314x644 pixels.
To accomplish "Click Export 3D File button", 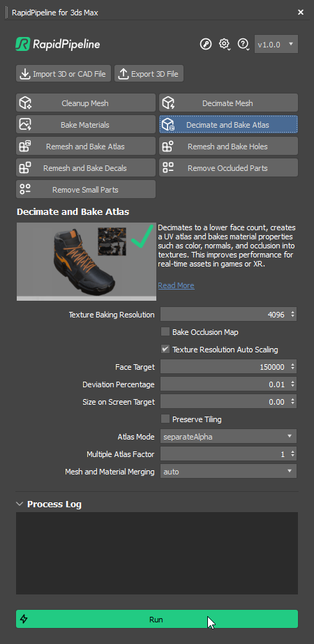I will tap(149, 74).
